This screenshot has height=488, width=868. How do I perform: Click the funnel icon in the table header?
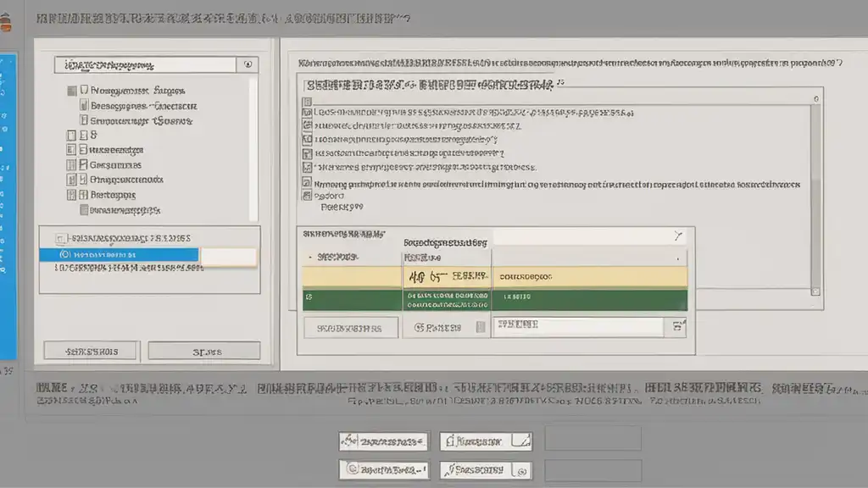(677, 236)
